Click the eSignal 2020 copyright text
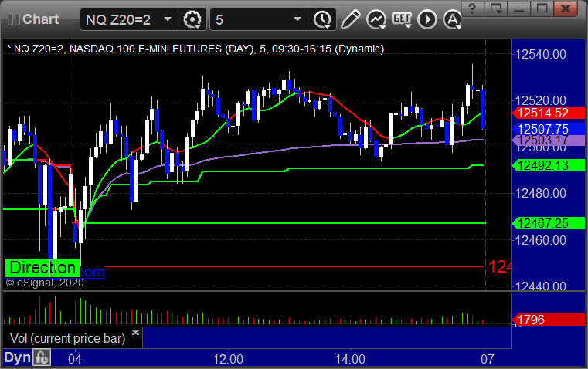The height and width of the screenshot is (369, 588). pyautogui.click(x=45, y=283)
